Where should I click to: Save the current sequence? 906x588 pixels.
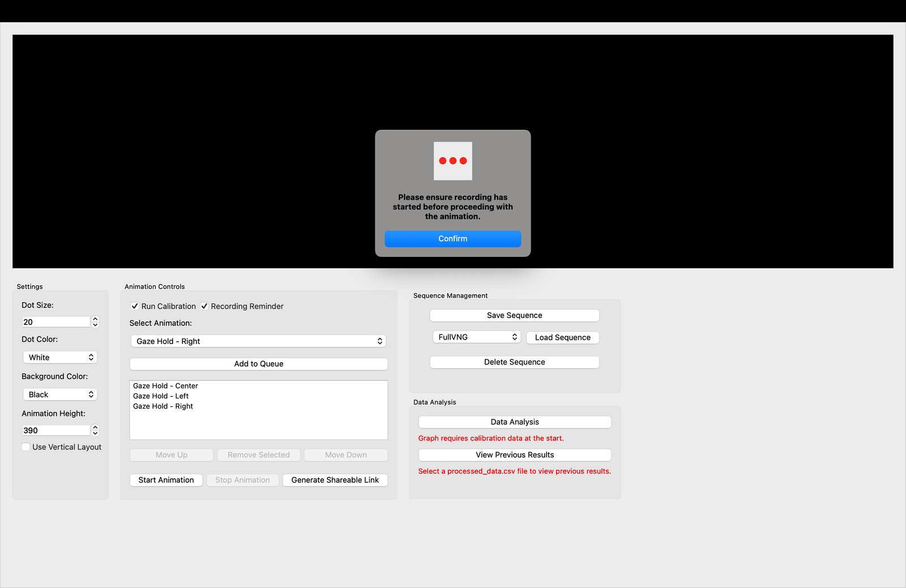pyautogui.click(x=514, y=315)
